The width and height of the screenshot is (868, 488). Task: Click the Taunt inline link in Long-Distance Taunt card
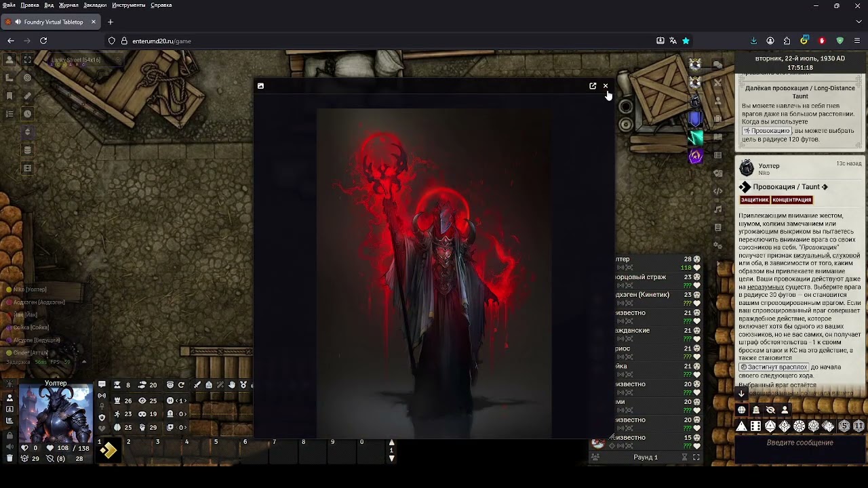pos(766,131)
